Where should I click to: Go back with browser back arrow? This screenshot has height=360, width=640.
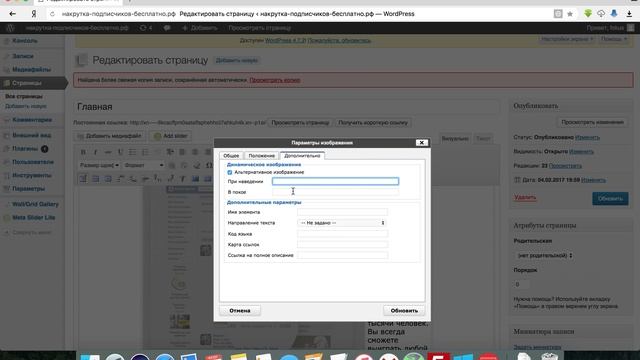(x=12, y=14)
